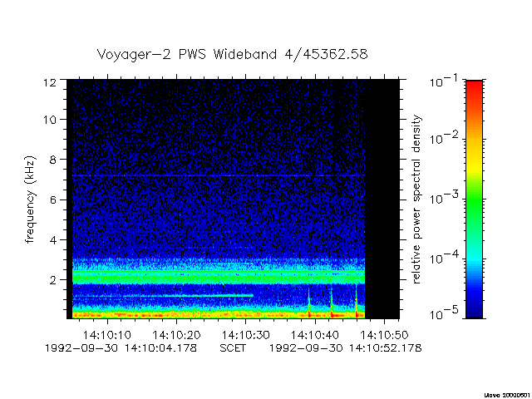Click the colorbar scale label 10 to the minus 3
Screen dimensions: 532x399
point(444,197)
